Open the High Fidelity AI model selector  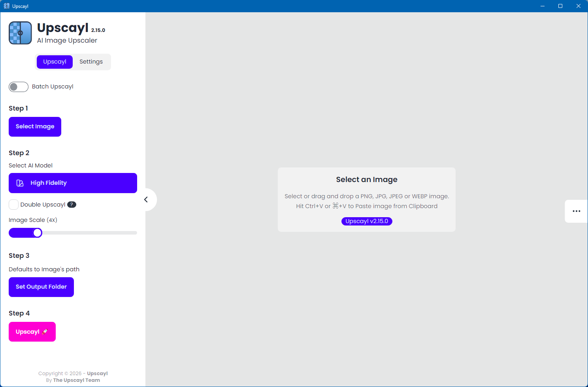[x=73, y=183]
